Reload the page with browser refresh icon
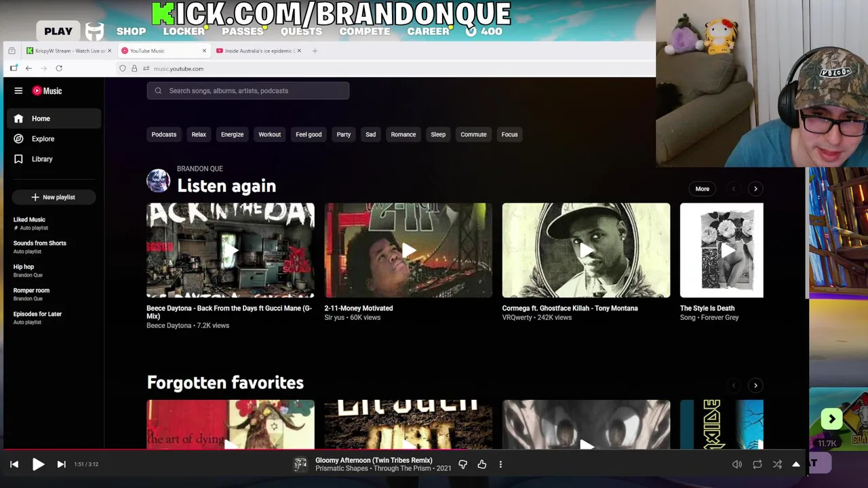The image size is (868, 488). click(59, 68)
